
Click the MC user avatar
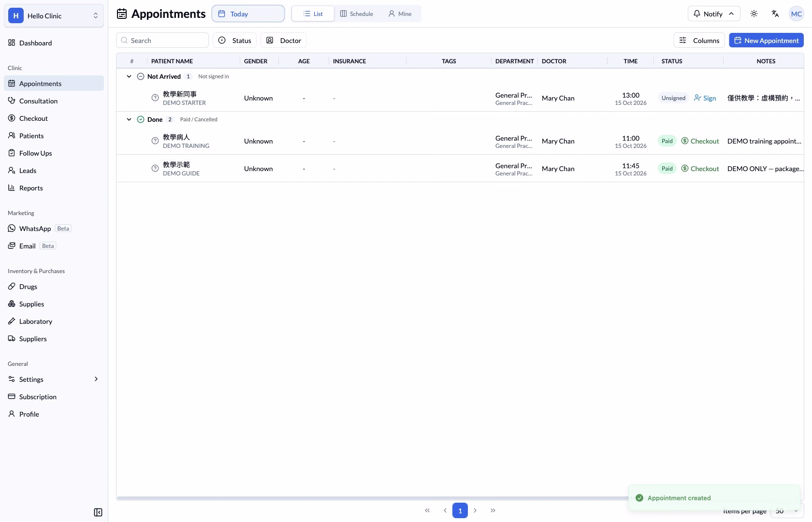coord(797,14)
